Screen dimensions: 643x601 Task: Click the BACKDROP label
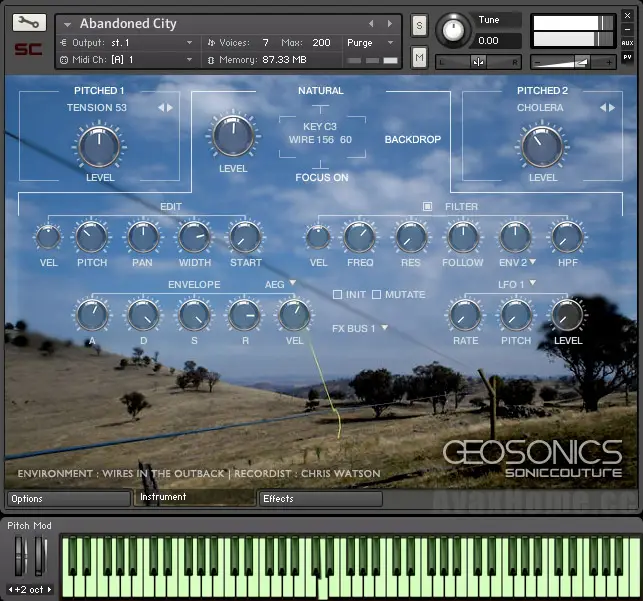click(413, 139)
